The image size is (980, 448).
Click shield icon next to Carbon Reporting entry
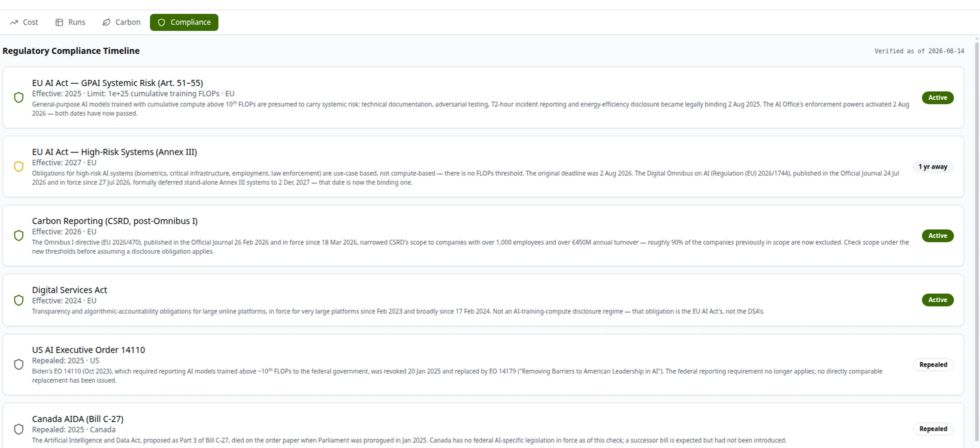[x=19, y=235]
